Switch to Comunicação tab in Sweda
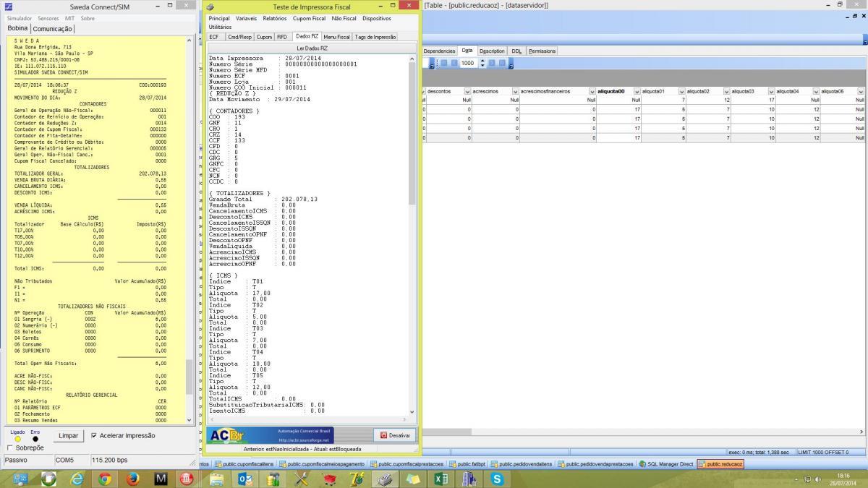This screenshot has height=488, width=868. pos(53,29)
